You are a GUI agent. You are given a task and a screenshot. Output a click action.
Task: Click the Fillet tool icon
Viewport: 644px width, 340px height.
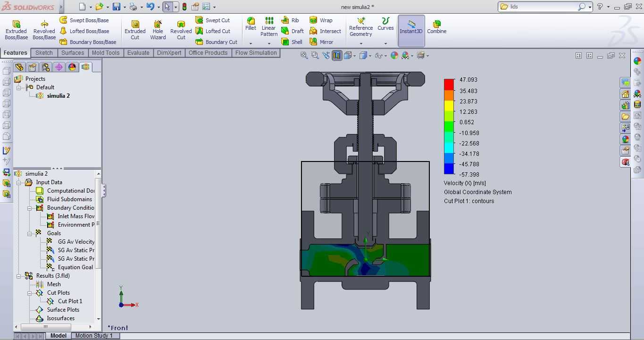click(x=251, y=24)
